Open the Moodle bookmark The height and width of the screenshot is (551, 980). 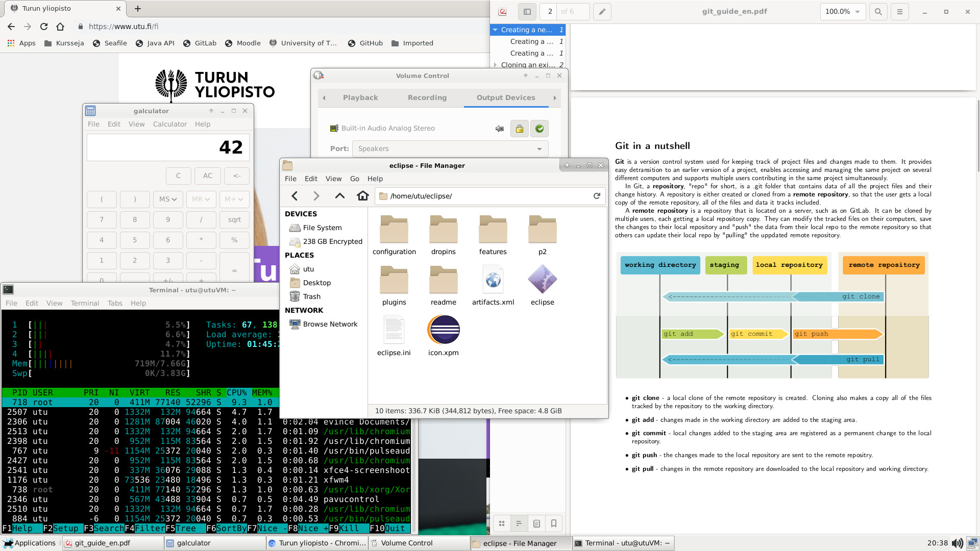coord(242,43)
